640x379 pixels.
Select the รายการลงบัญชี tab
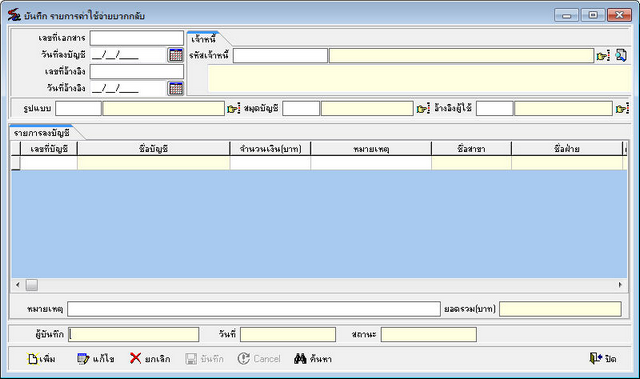coord(41,133)
